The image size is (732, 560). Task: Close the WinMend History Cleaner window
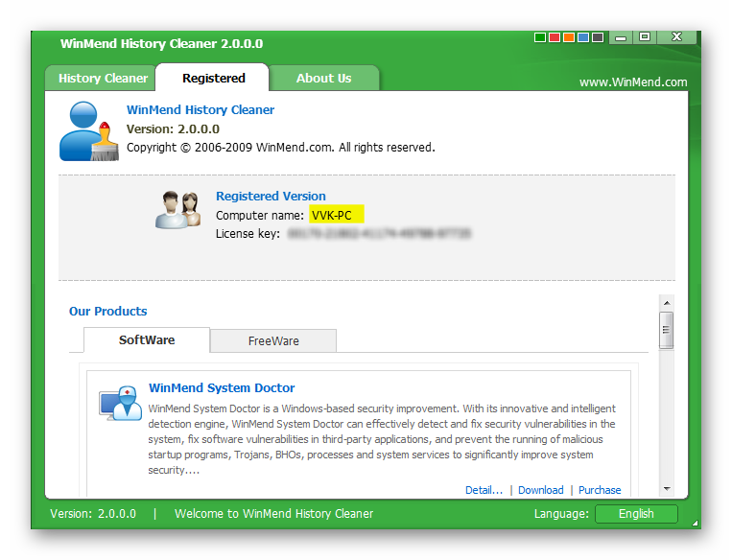point(676,36)
